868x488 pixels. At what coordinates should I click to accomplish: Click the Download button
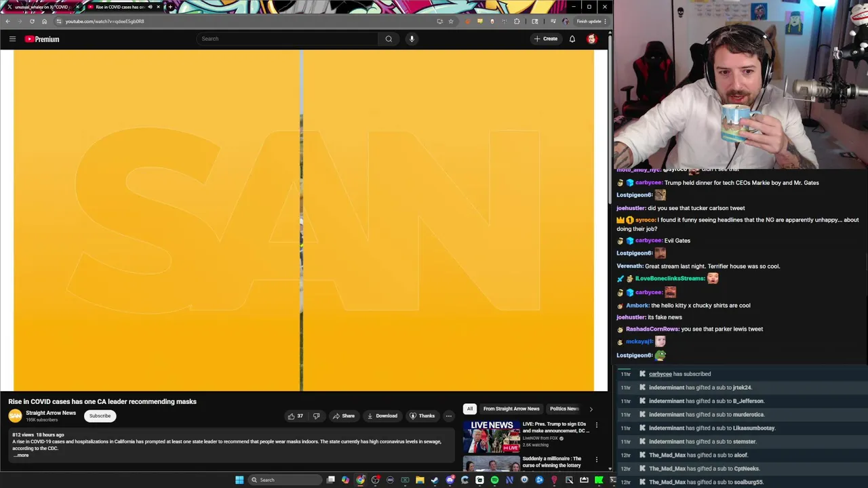coord(382,415)
